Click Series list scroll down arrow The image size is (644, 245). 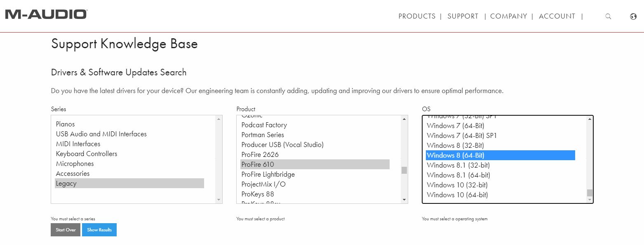coord(219,200)
